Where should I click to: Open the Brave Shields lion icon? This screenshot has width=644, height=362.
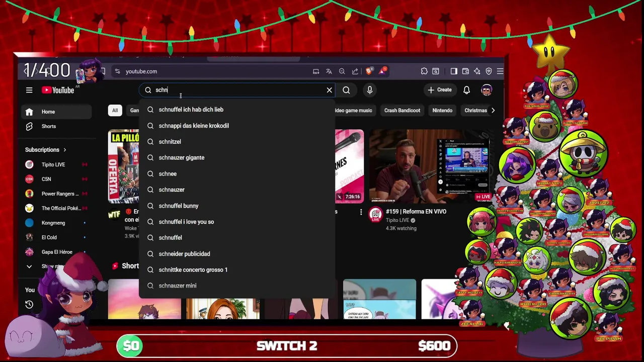coord(369,71)
